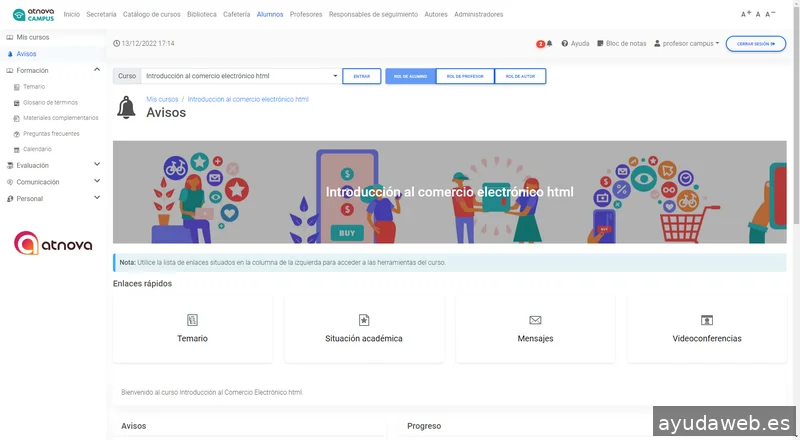The height and width of the screenshot is (440, 800).
Task: Click the Avisos panel heading below
Action: pos(134,426)
